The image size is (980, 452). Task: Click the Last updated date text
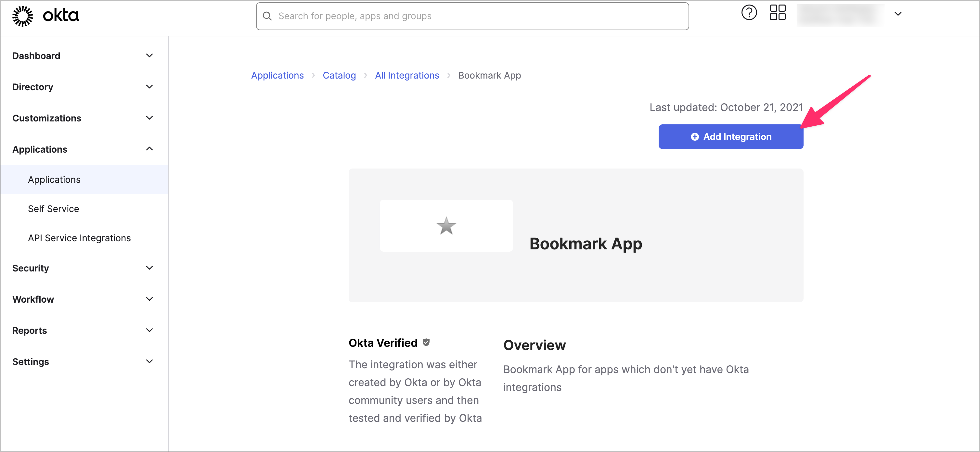(x=726, y=107)
